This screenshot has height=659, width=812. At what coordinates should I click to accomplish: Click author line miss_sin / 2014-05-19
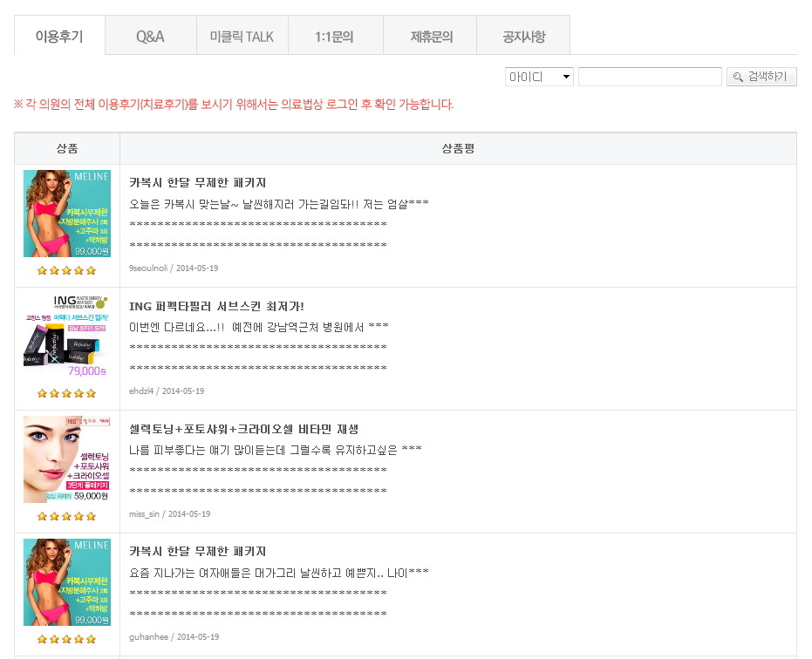tap(169, 514)
